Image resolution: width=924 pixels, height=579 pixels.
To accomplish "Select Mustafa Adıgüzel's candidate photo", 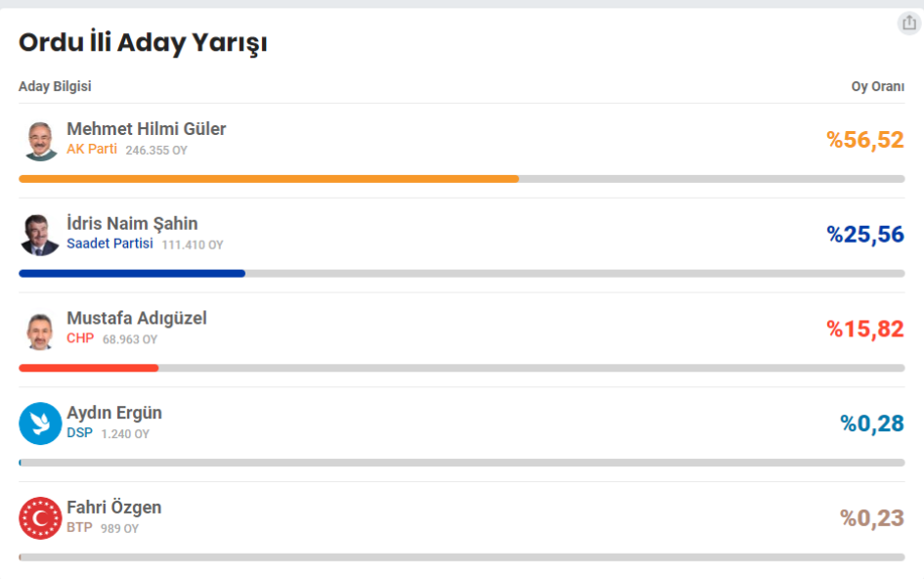I will pos(40,330).
